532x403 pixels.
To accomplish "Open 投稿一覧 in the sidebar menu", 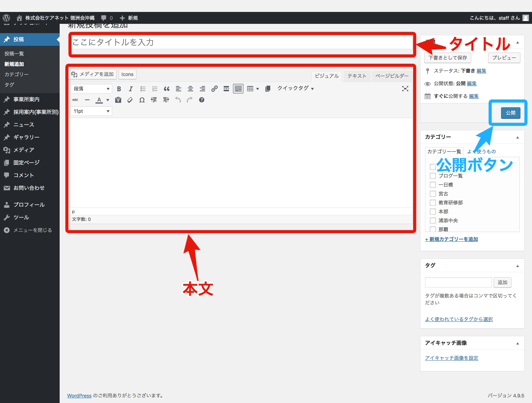I will tap(14, 54).
